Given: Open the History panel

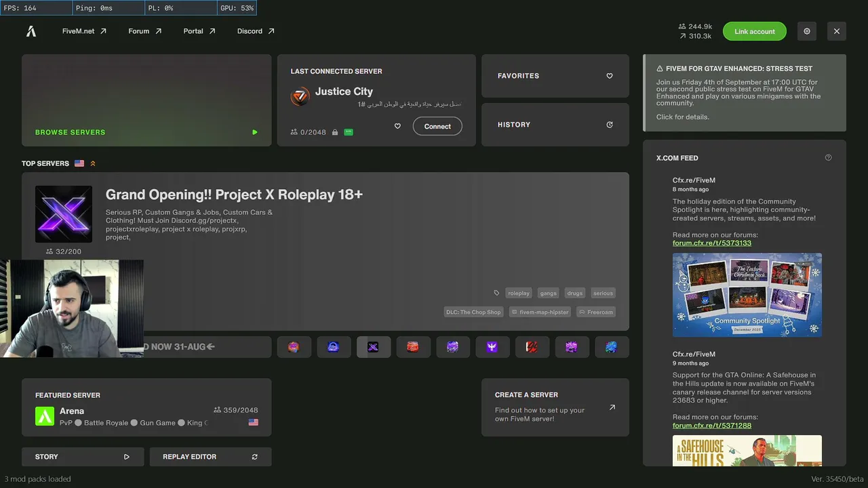Looking at the screenshot, I should pyautogui.click(x=555, y=125).
